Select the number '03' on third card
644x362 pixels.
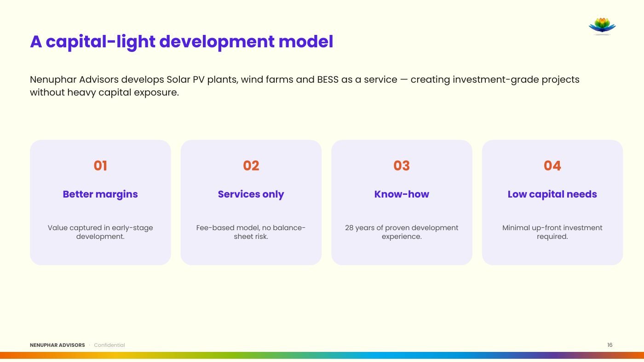pyautogui.click(x=402, y=165)
